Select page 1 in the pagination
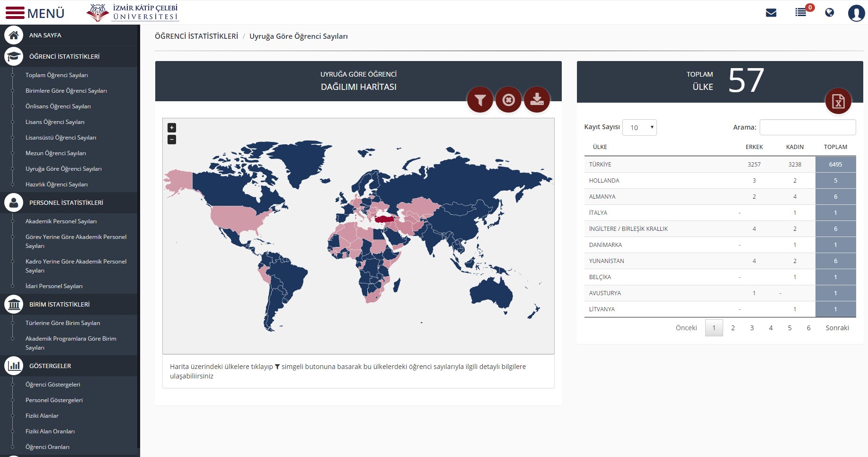868x457 pixels. tap(714, 328)
